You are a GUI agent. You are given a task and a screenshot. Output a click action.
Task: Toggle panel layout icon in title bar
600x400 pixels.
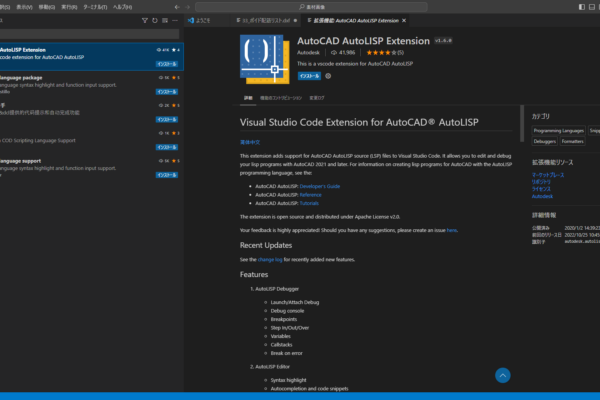(x=592, y=7)
